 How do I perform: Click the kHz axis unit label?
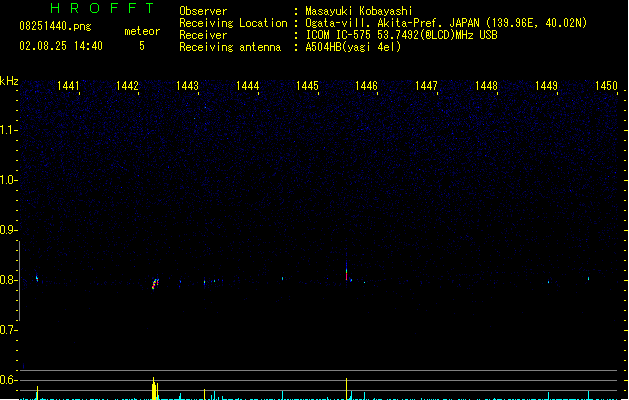click(9, 81)
